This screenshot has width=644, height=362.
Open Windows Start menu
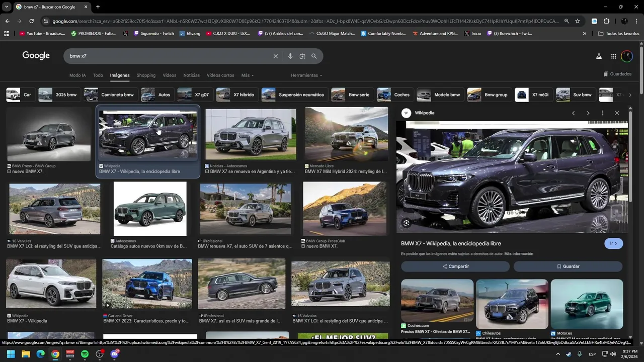click(x=11, y=354)
